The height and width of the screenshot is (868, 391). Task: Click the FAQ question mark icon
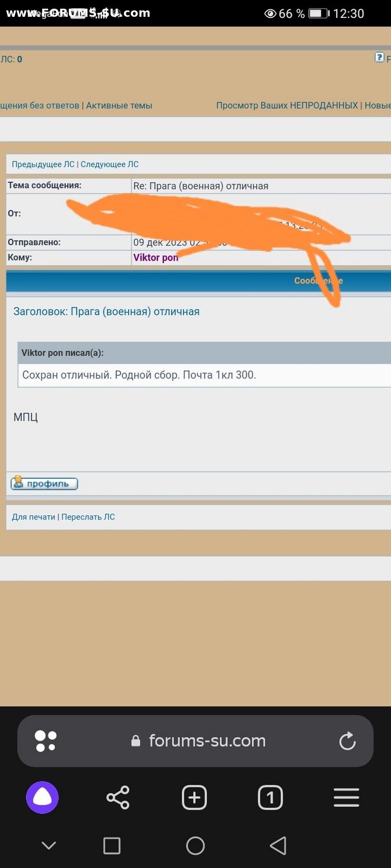pos(379,57)
